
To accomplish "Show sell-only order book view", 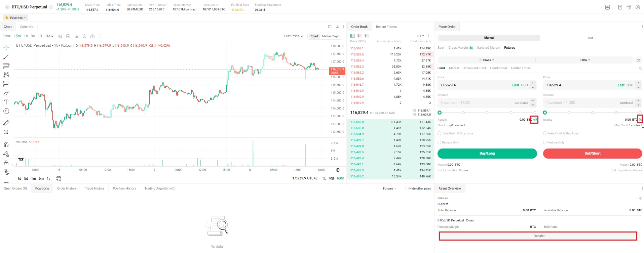I will pyautogui.click(x=359, y=36).
